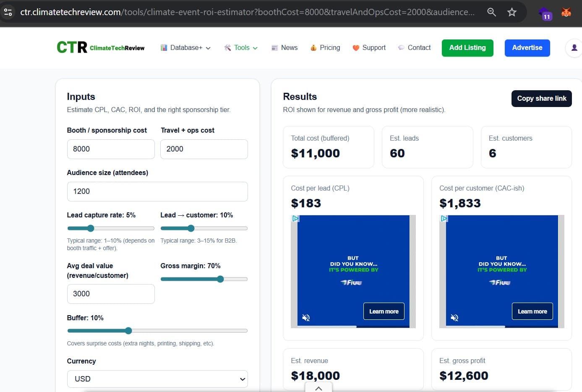This screenshot has width=582, height=392.
Task: Click the green Add Listing button
Action: pyautogui.click(x=467, y=48)
